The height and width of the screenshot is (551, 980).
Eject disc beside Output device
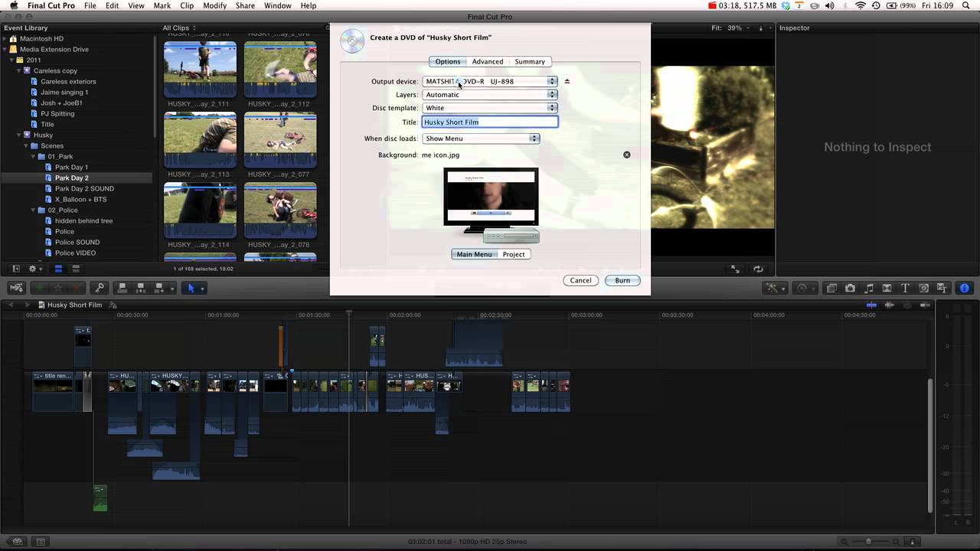point(567,81)
